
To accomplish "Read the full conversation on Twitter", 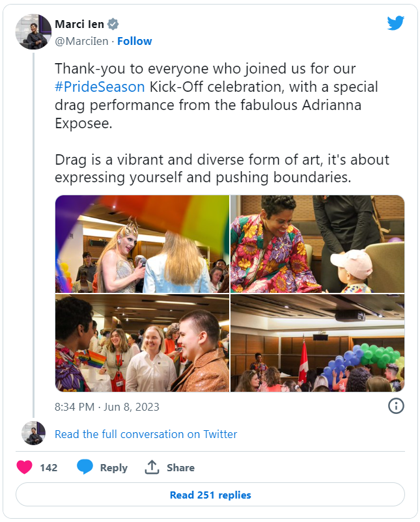I will [x=146, y=434].
